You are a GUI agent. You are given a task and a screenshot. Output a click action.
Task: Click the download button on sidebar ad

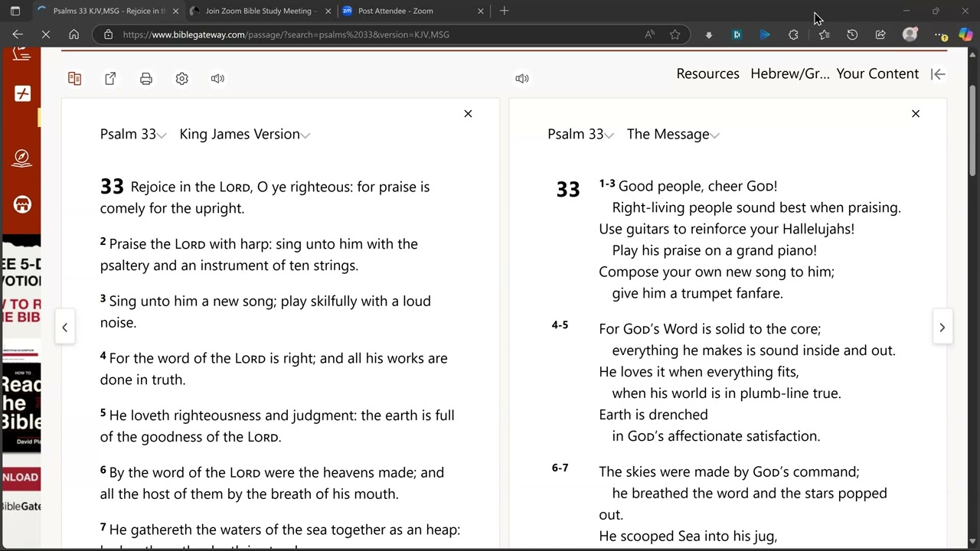tap(21, 477)
